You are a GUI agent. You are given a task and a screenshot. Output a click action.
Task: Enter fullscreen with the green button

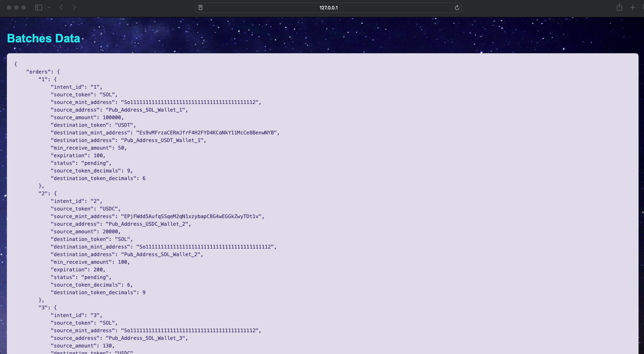pyautogui.click(x=24, y=8)
